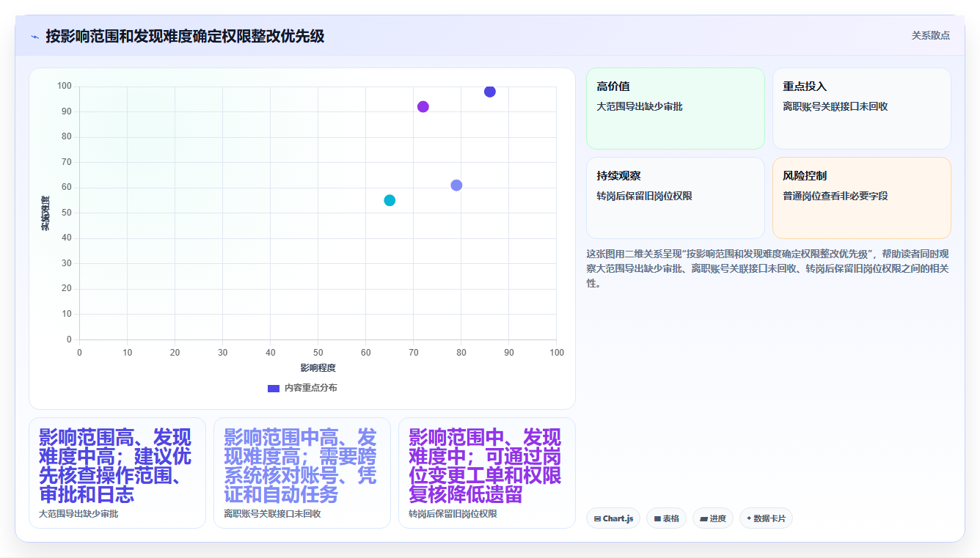The width and height of the screenshot is (980, 558).
Task: Open the 高价值 card
Action: click(x=676, y=109)
